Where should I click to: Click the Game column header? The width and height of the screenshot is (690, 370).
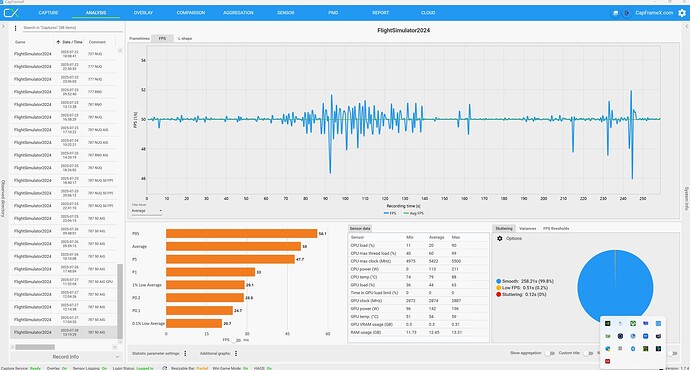20,42
